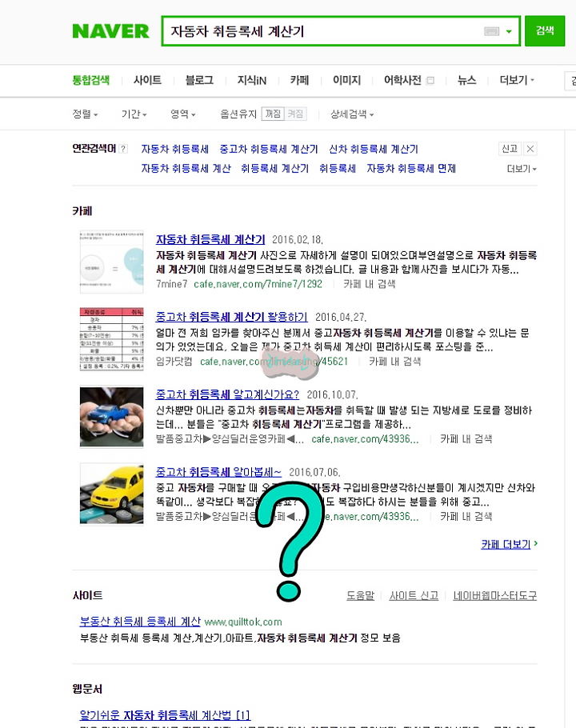Image resolution: width=576 pixels, height=728 pixels.
Task: Click the 신고 report button
Action: [510, 149]
